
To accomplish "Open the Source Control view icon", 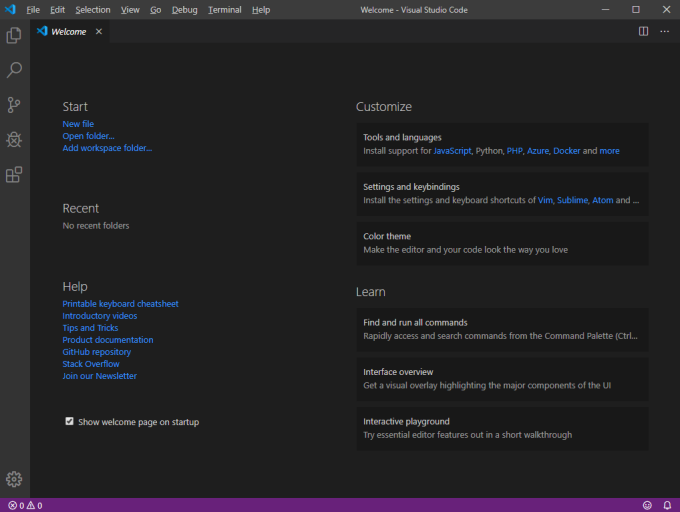I will coord(14,105).
